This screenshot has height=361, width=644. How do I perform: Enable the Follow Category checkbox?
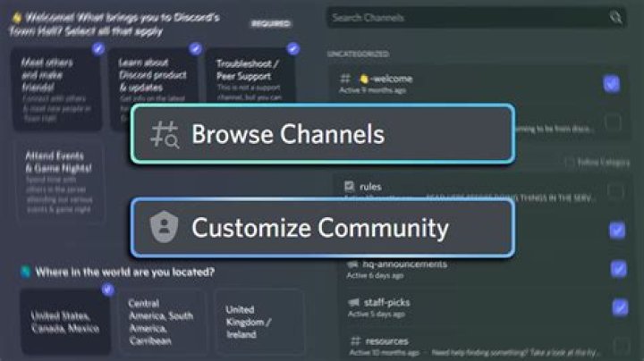[x=569, y=163]
